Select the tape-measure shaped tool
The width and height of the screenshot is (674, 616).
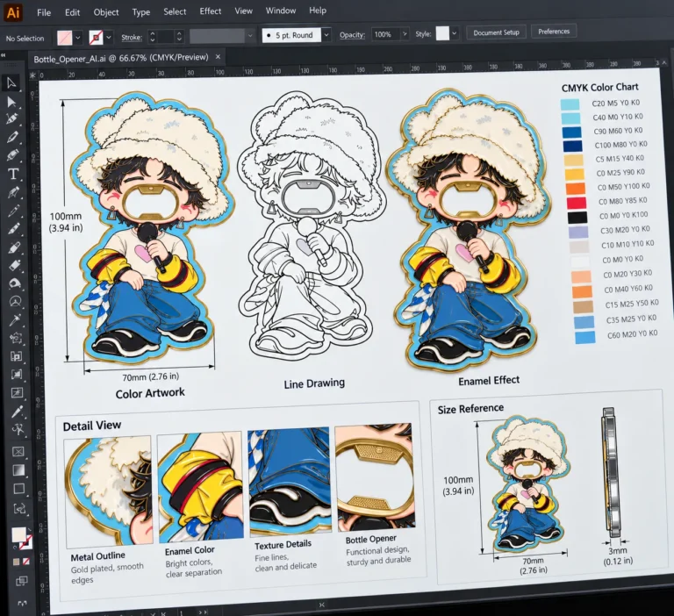coord(15,283)
